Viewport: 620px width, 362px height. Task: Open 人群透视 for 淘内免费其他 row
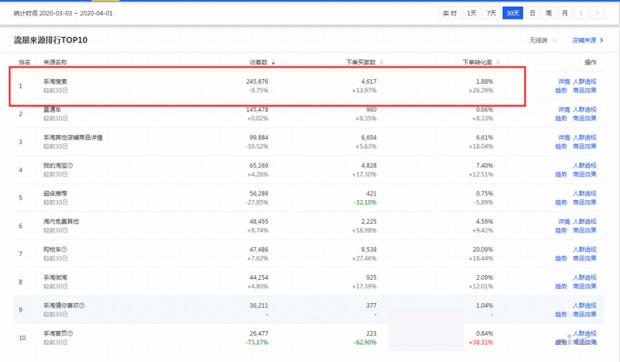click(x=585, y=222)
